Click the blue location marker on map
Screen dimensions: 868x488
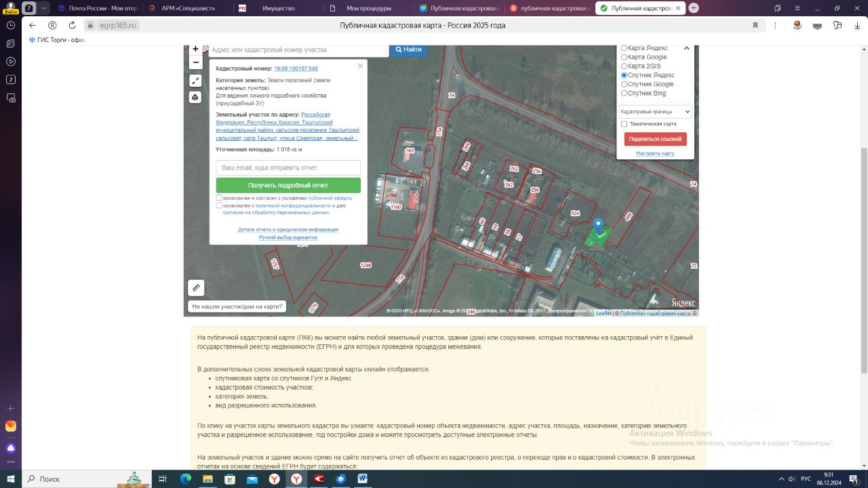click(598, 226)
